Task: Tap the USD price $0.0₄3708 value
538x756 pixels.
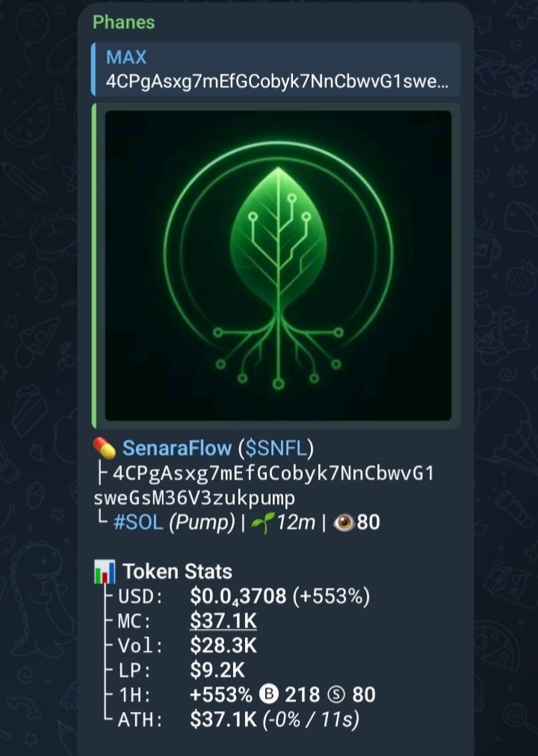Action: pos(238,597)
